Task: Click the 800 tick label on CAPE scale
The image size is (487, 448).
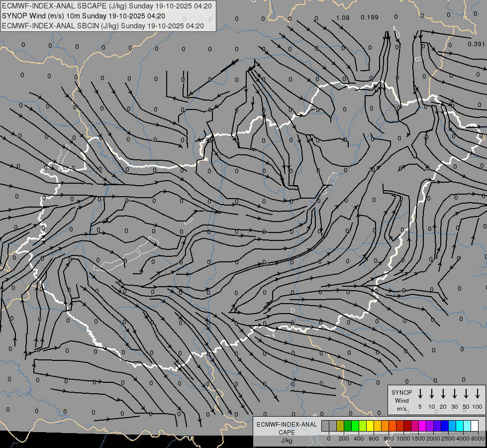Action: (x=389, y=439)
